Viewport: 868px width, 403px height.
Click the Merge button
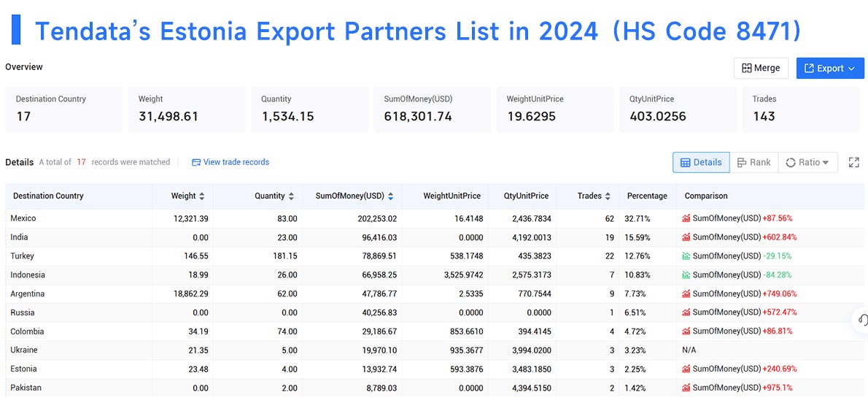[x=761, y=68]
